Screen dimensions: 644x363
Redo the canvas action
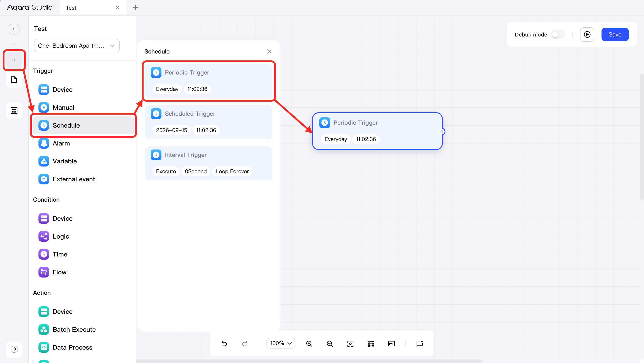[x=245, y=344]
